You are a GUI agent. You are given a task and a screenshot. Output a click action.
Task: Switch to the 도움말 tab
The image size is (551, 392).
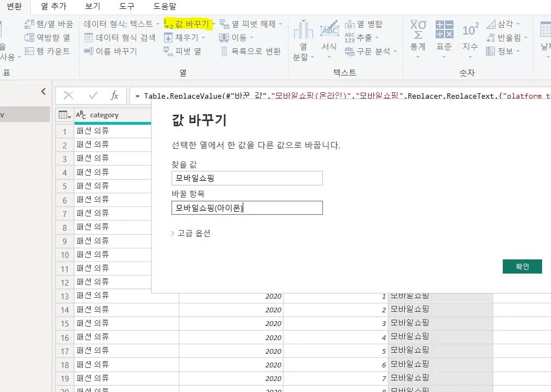tap(165, 6)
